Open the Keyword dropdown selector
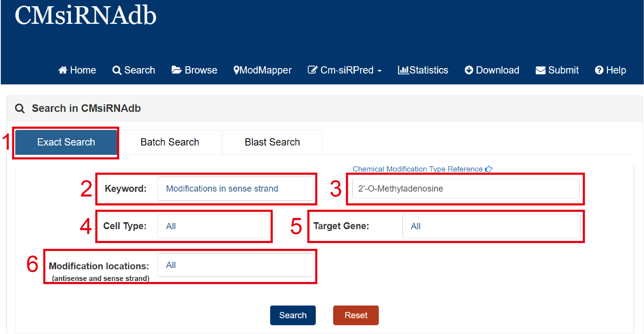Viewport: 644px width, 334px height. coord(235,188)
